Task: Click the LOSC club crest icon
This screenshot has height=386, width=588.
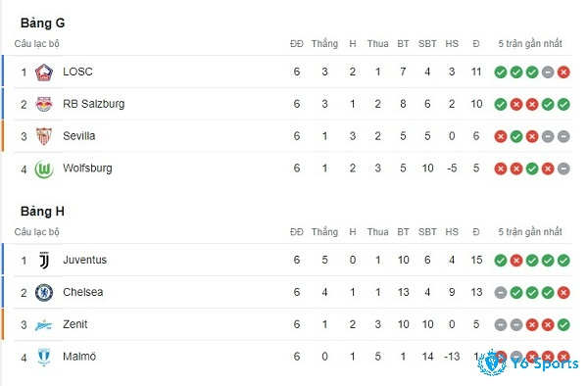Action: (x=44, y=72)
